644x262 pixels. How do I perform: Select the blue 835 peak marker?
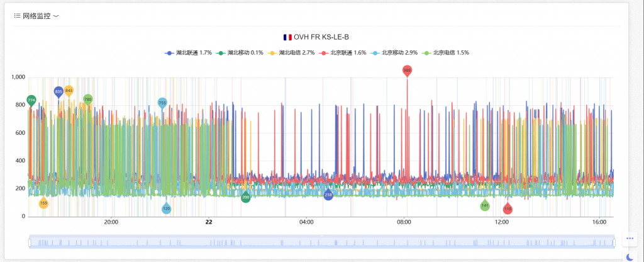(58, 92)
